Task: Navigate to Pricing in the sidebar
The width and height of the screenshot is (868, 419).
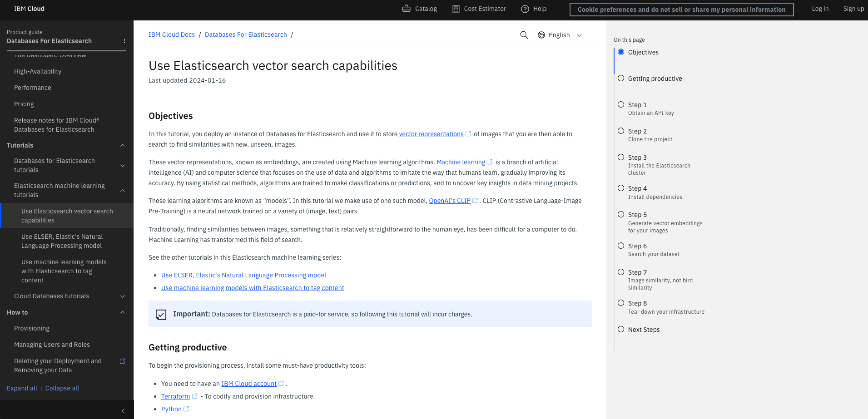Action: tap(24, 104)
